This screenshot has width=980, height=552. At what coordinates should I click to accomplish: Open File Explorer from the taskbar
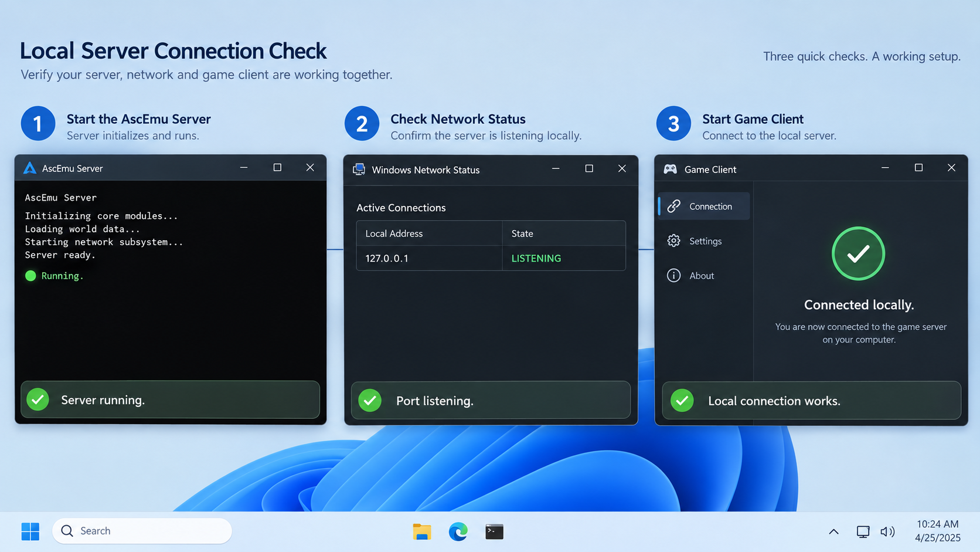[x=422, y=531]
